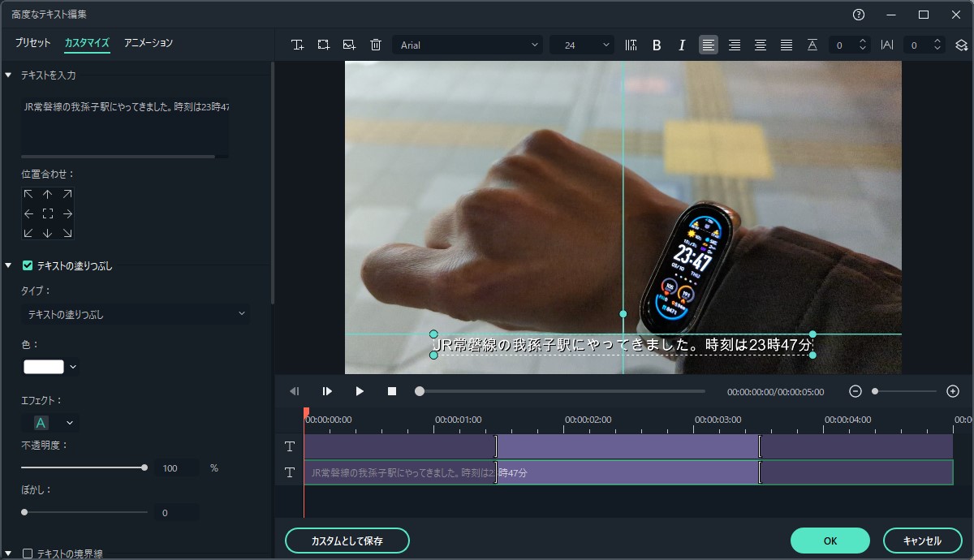Viewport: 974px width, 560px height.
Task: Switch to the アニメーション tab
Action: (x=148, y=43)
